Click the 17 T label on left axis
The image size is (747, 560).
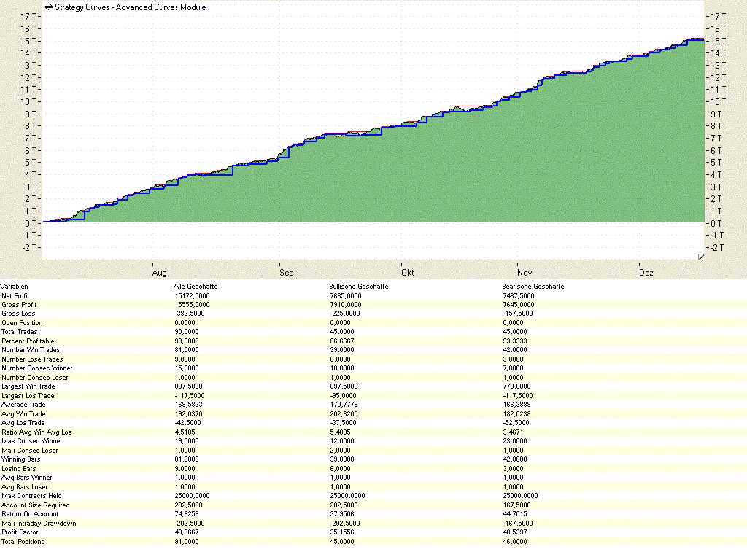pos(29,16)
